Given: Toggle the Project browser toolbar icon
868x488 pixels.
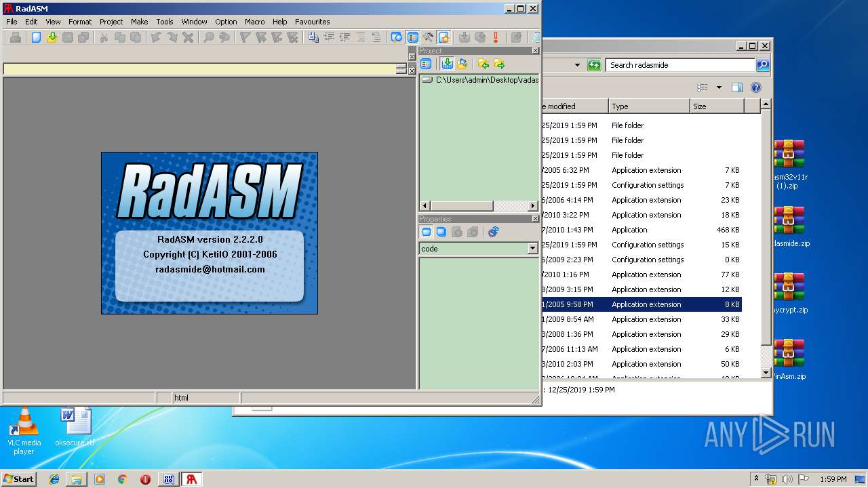Looking at the screenshot, I should pos(412,37).
